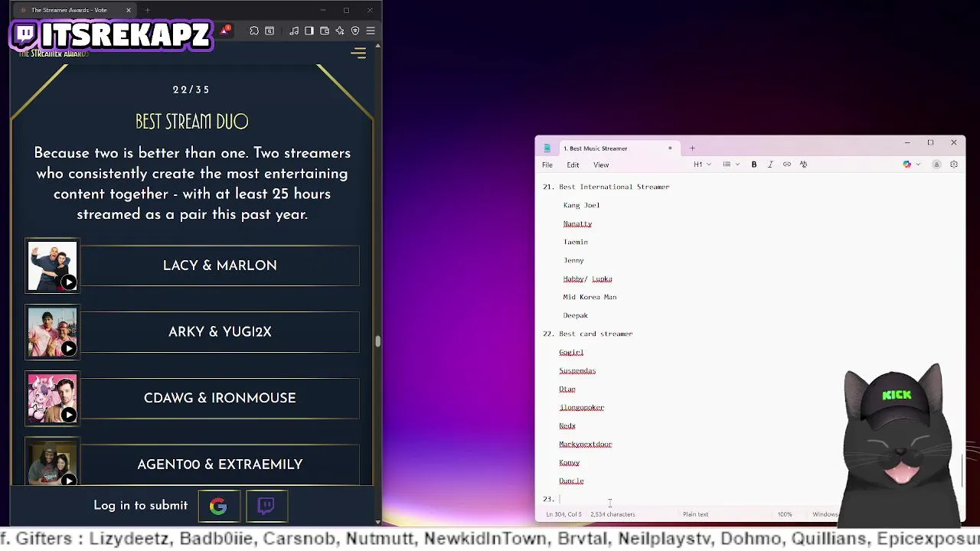
Task: Open the bullet list style dropdown
Action: pyautogui.click(x=731, y=165)
